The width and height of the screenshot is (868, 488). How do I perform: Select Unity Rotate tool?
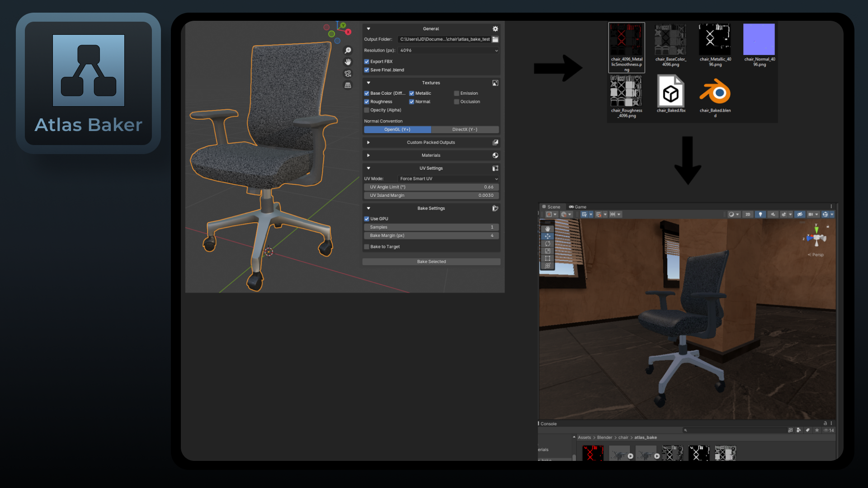(547, 244)
